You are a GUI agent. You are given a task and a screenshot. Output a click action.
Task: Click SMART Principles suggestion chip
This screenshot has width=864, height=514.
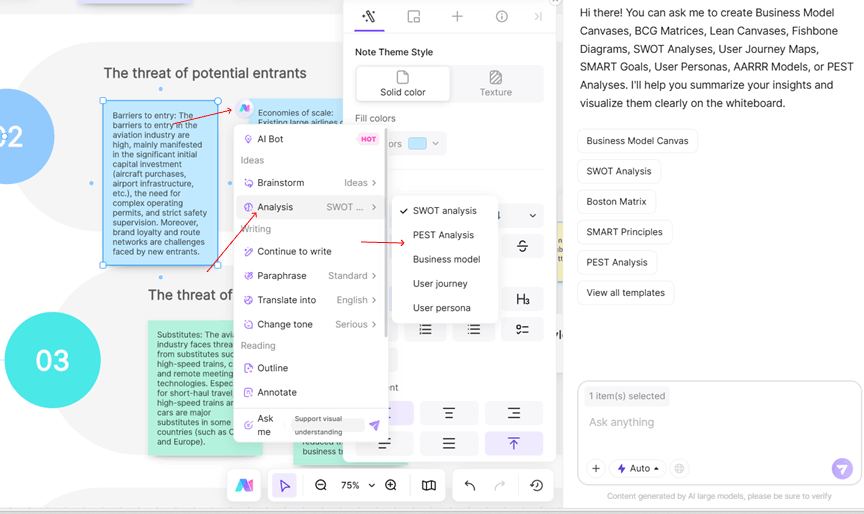coord(624,232)
